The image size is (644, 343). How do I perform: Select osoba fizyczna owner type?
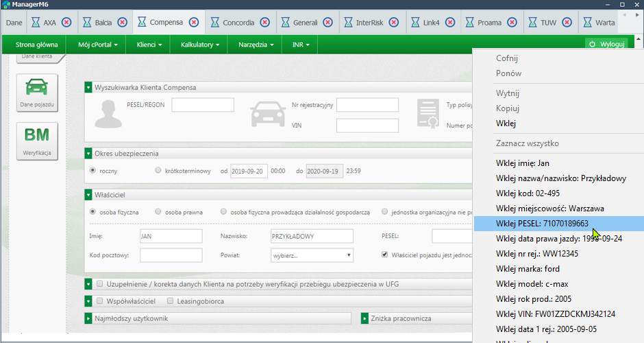92,211
